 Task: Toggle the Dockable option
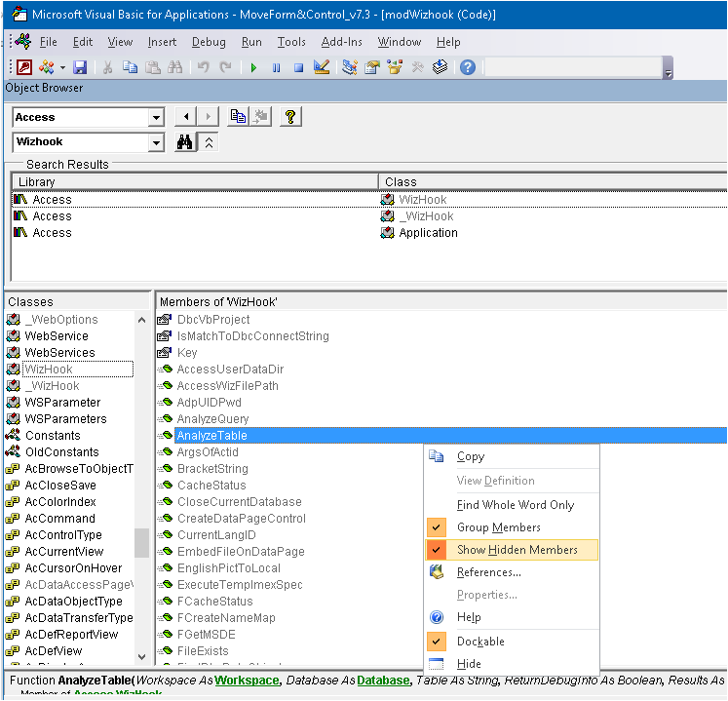coord(480,642)
